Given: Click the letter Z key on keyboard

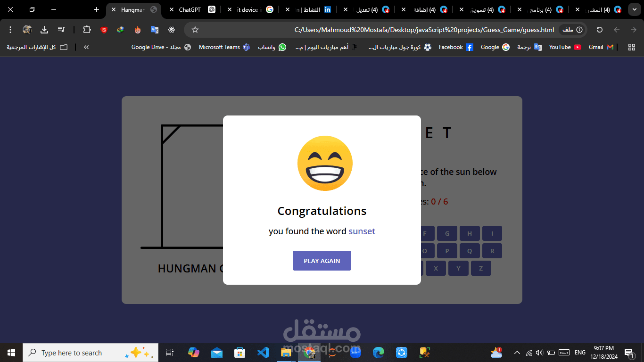Looking at the screenshot, I should [x=481, y=268].
